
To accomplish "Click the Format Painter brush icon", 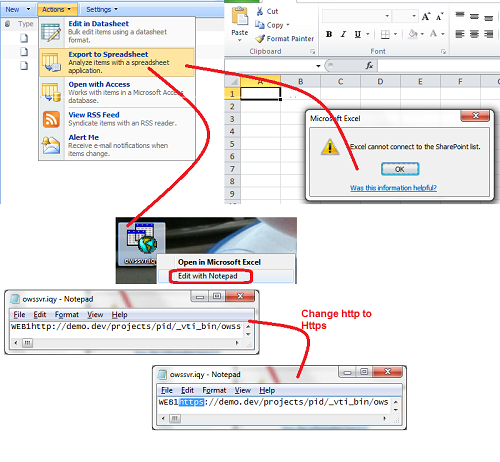I will coord(260,39).
